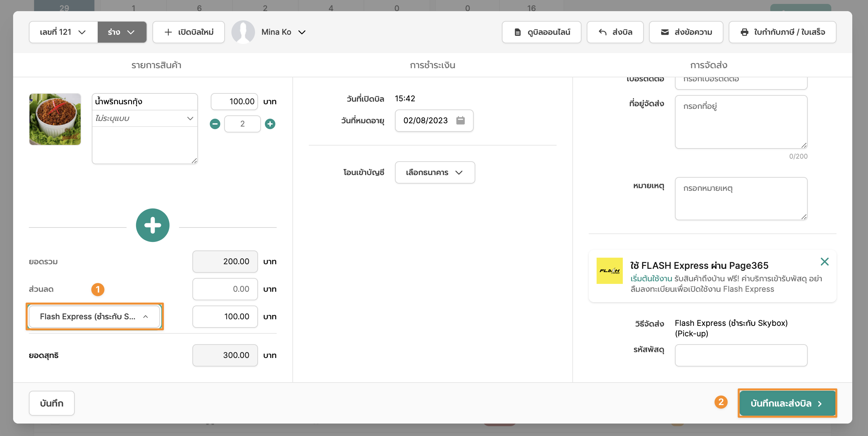Click the chili paste product thumbnail

(55, 119)
